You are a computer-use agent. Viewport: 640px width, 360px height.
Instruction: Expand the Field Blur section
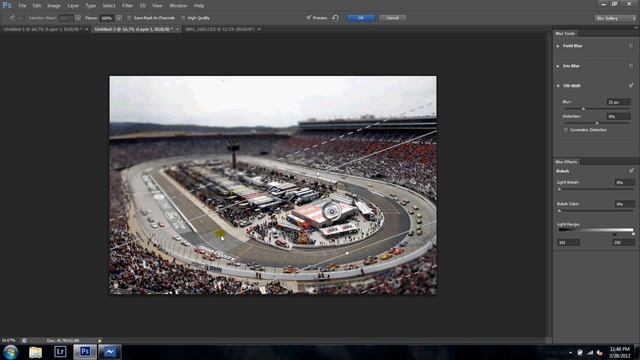point(558,46)
